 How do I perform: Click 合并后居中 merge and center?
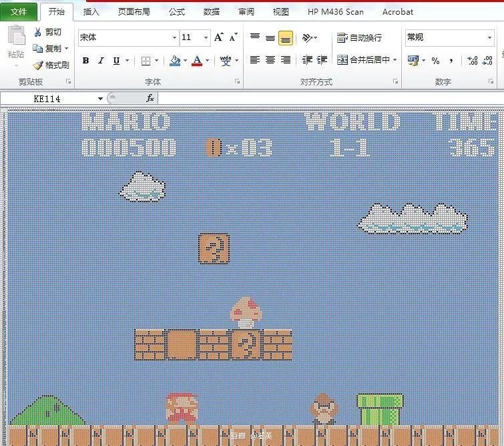pos(364,60)
